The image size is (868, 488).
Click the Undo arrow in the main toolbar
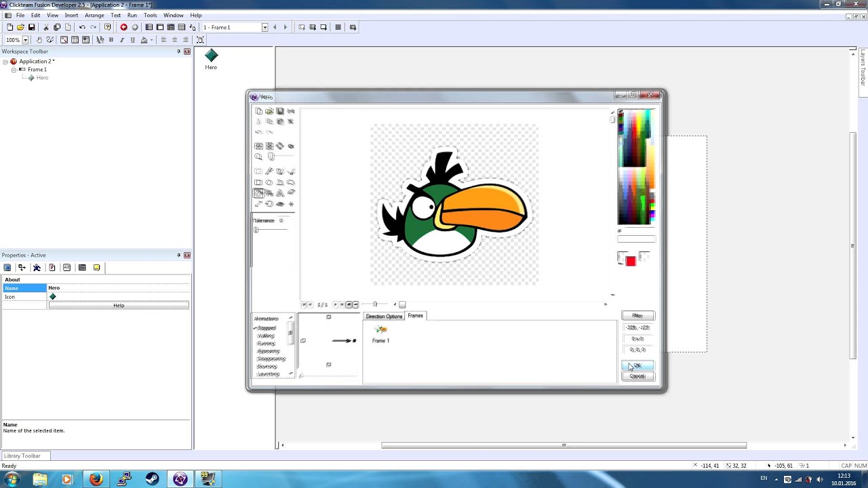click(x=82, y=27)
